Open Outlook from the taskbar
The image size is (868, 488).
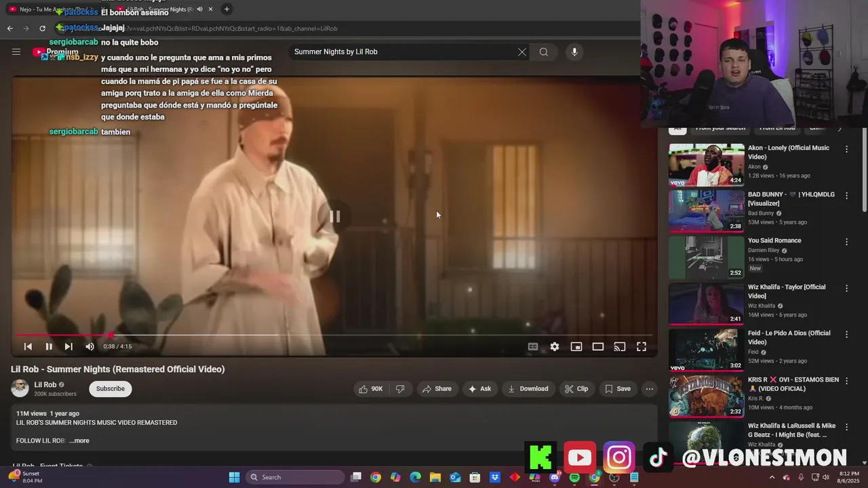point(455,477)
